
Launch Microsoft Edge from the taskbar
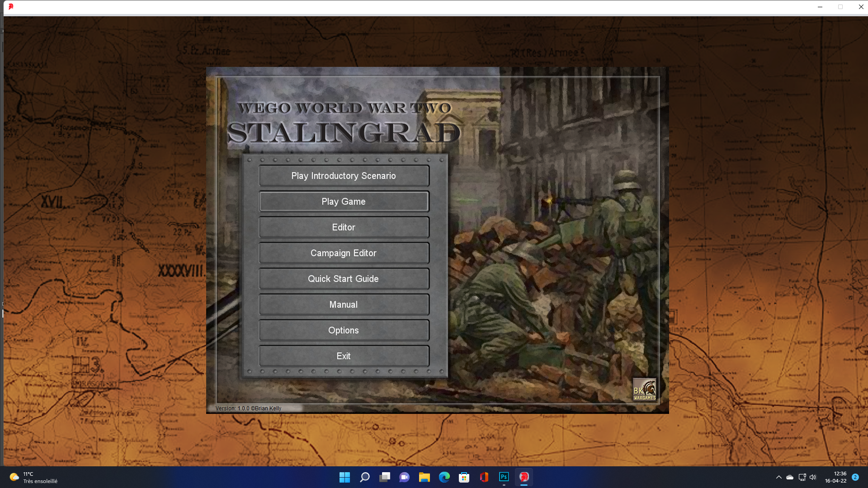tap(444, 477)
